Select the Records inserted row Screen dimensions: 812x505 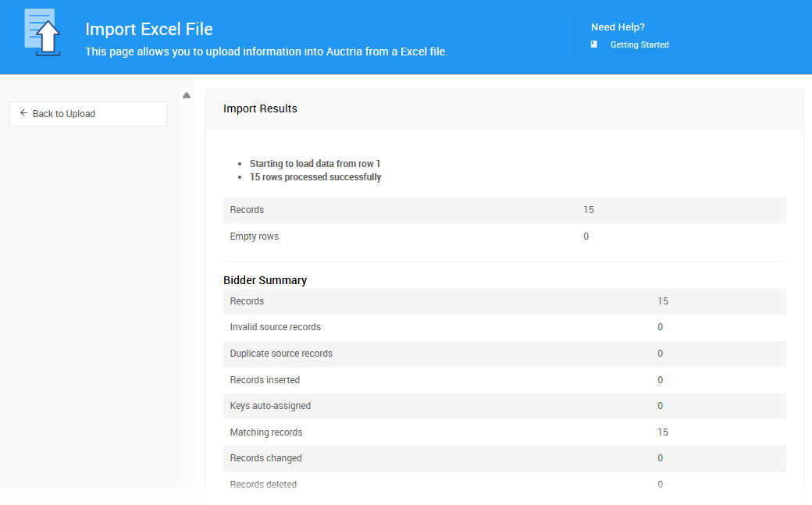(505, 379)
